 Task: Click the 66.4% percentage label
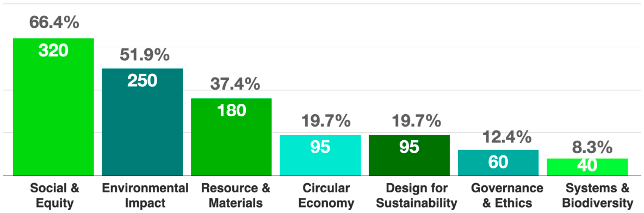[54, 23]
